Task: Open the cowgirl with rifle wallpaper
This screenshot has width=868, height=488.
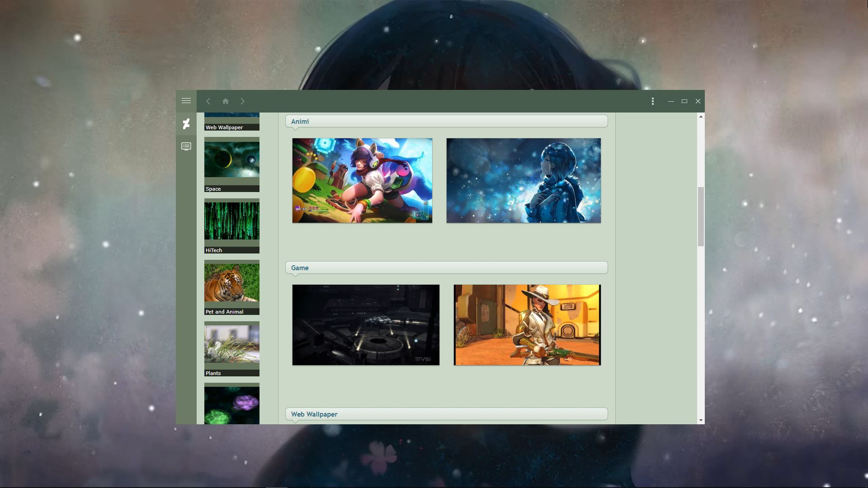Action: 527,325
